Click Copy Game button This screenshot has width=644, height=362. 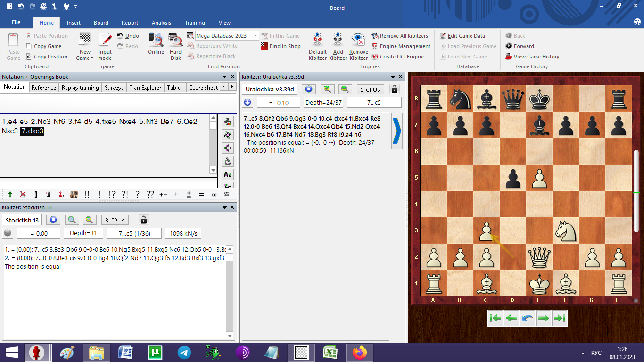[44, 46]
